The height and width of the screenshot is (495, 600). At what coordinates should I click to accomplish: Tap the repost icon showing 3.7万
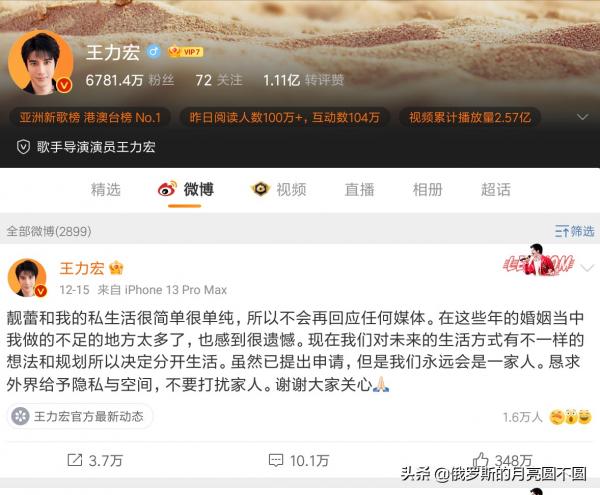coord(75,460)
